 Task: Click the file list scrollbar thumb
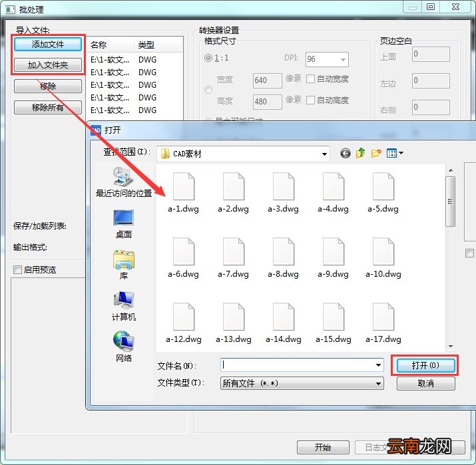(x=451, y=202)
